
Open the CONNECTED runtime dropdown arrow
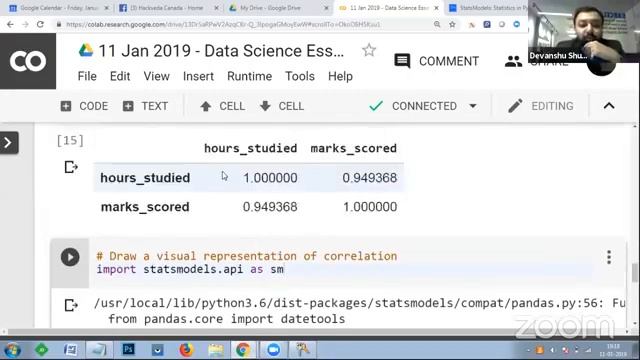473,106
